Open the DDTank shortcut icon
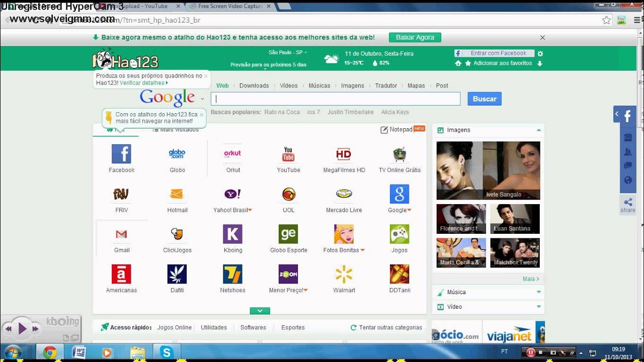The height and width of the screenshot is (362, 644). coord(399,274)
